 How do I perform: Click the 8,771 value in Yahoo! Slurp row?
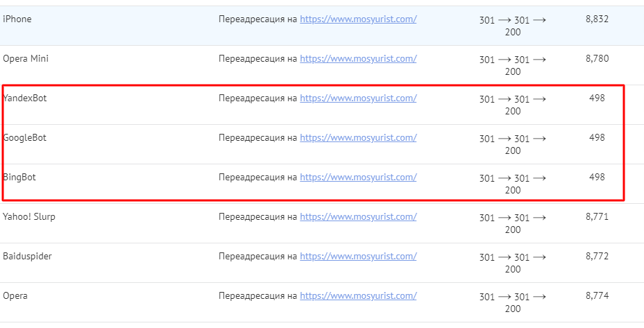click(x=598, y=217)
